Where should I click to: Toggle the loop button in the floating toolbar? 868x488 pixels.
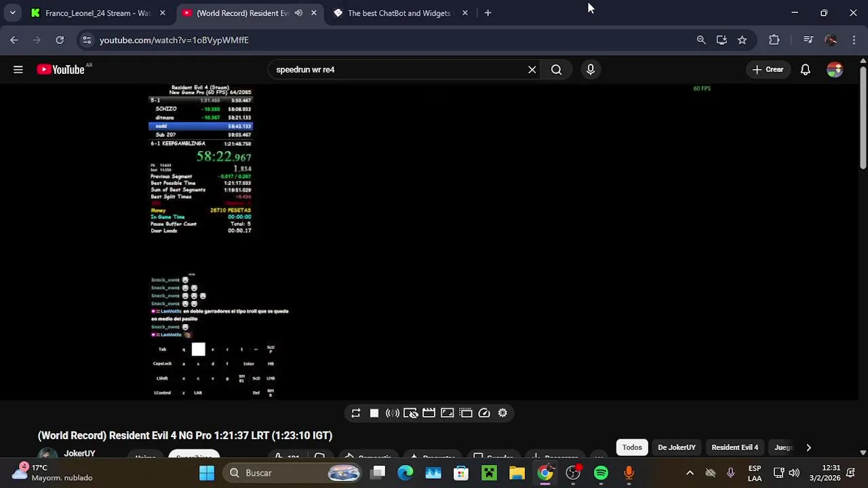(355, 413)
